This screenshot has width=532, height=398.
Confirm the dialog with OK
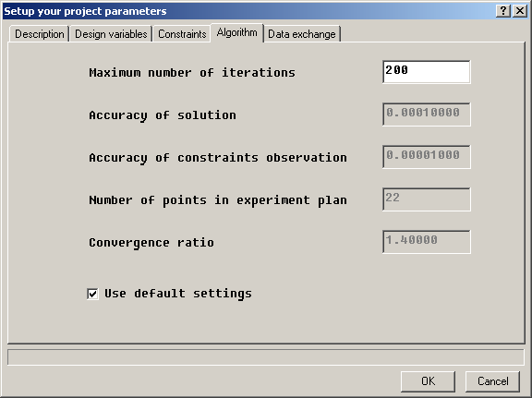[x=428, y=381]
